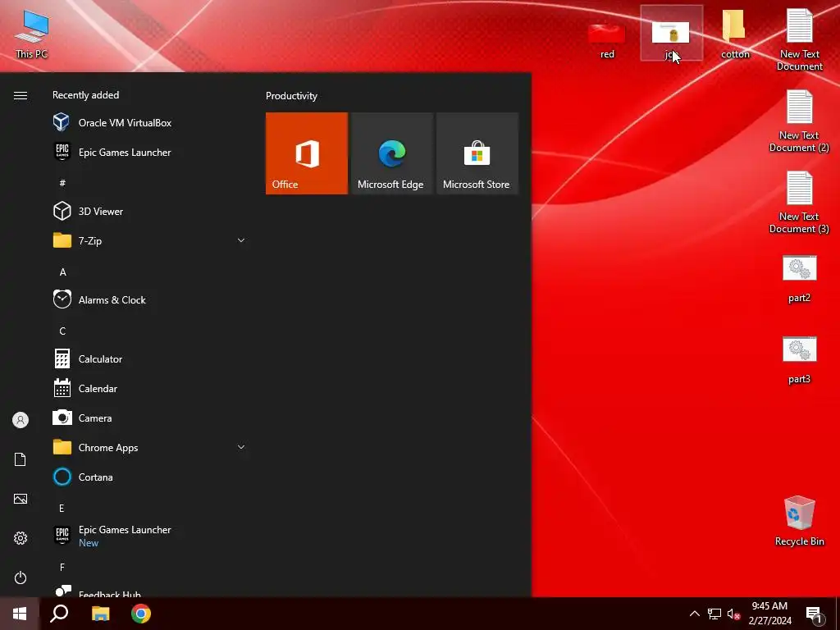
Task: Open the clock showing 9:45 AM
Action: click(769, 614)
